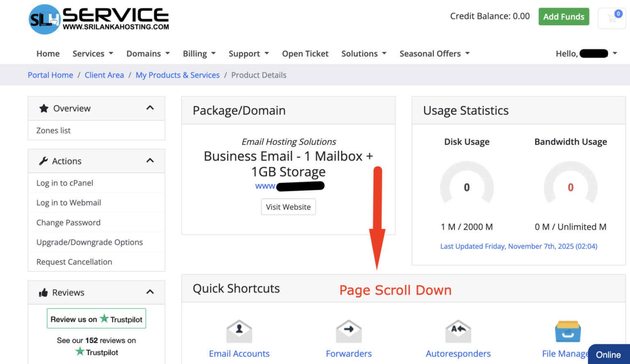Open the Domains dropdown menu

click(148, 54)
